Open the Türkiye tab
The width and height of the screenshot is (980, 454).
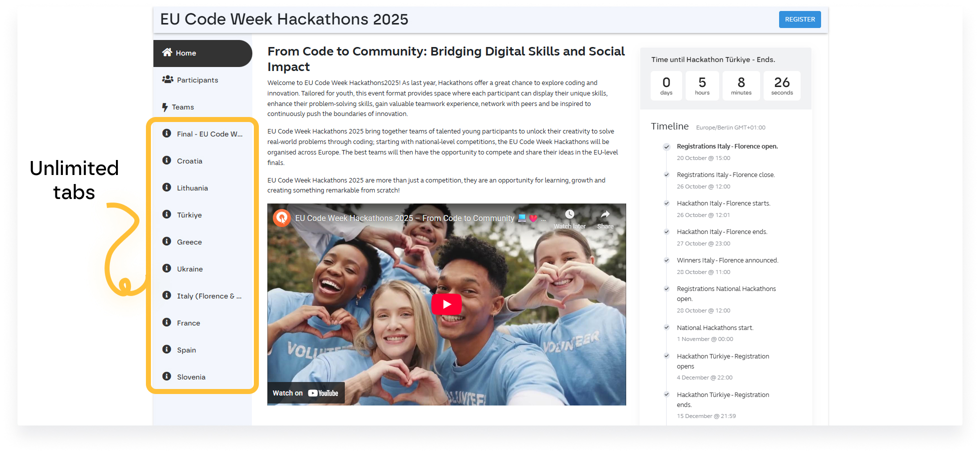point(189,215)
